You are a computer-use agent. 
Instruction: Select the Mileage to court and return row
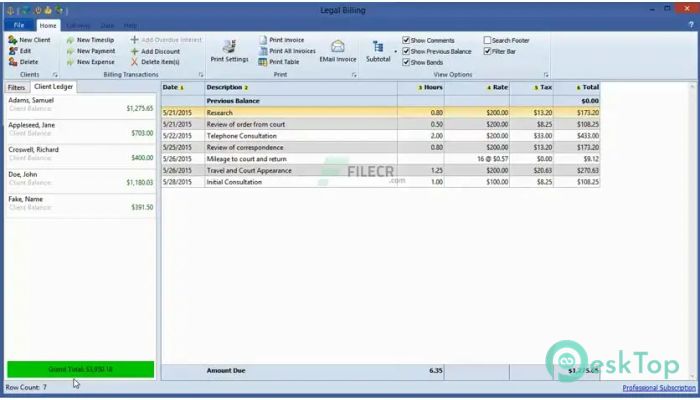(380, 159)
